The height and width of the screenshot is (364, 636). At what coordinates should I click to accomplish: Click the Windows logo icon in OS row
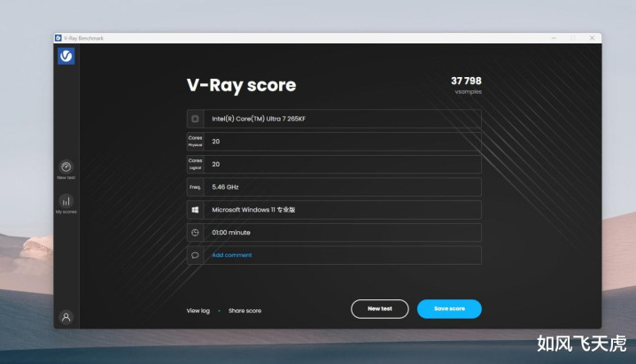(x=195, y=210)
